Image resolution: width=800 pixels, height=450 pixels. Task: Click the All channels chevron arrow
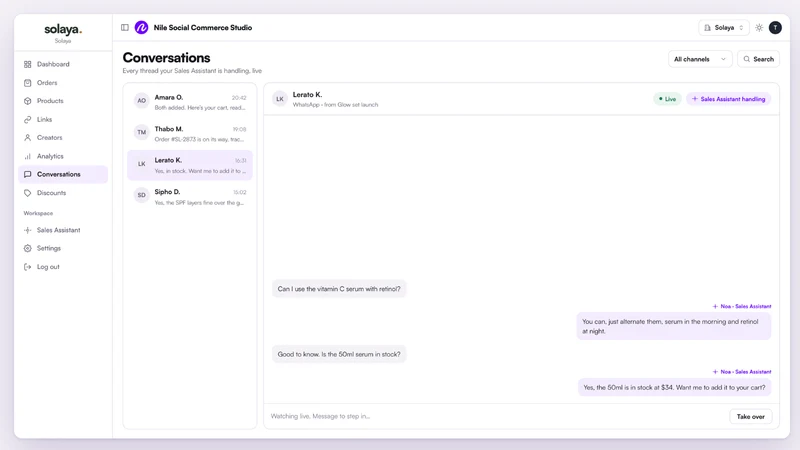click(723, 59)
